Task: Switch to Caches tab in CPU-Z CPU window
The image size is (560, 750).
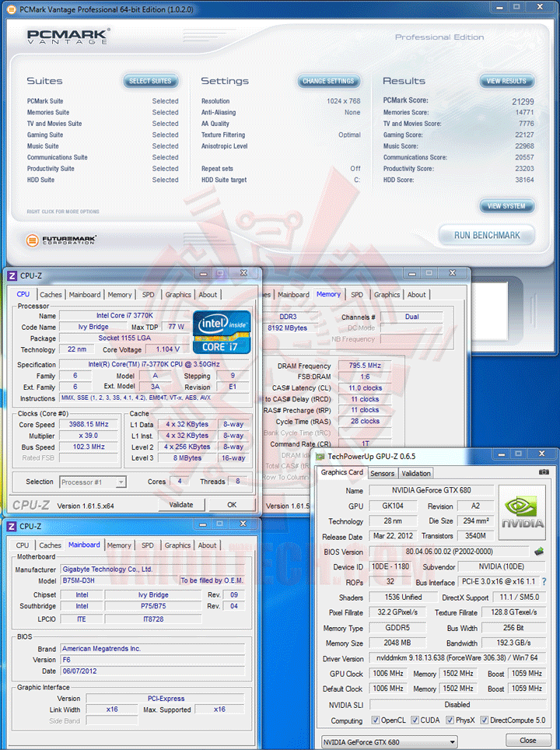Action: (51, 295)
